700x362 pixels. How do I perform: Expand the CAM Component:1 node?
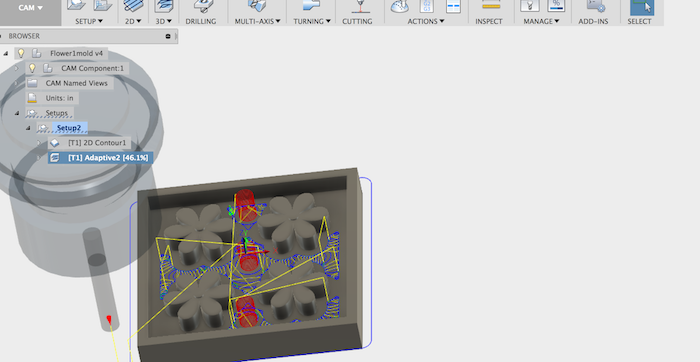click(17, 68)
